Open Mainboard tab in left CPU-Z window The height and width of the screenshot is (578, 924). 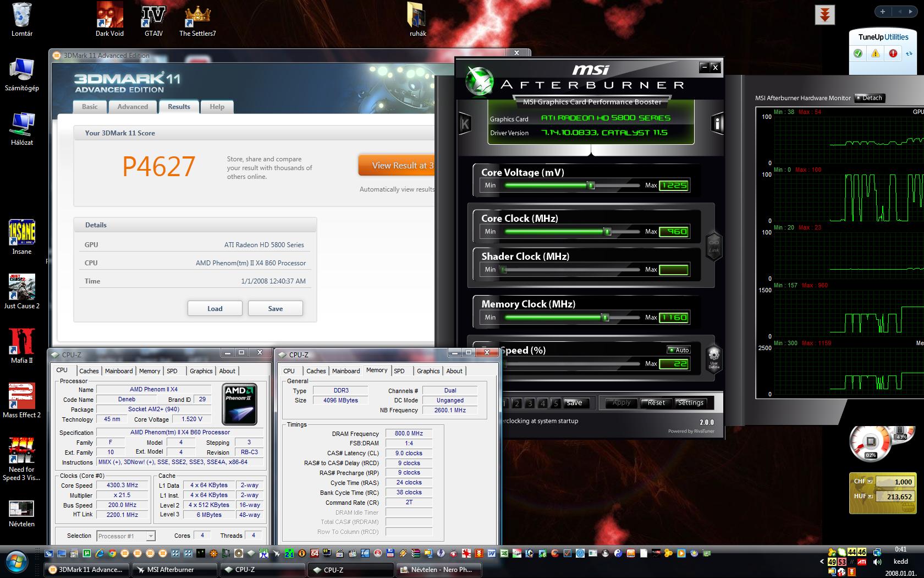point(119,371)
